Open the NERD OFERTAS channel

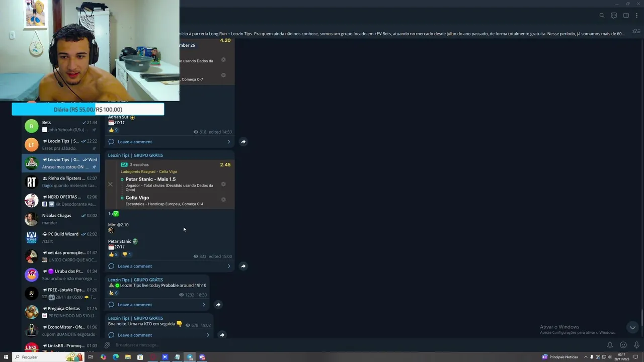click(x=61, y=200)
